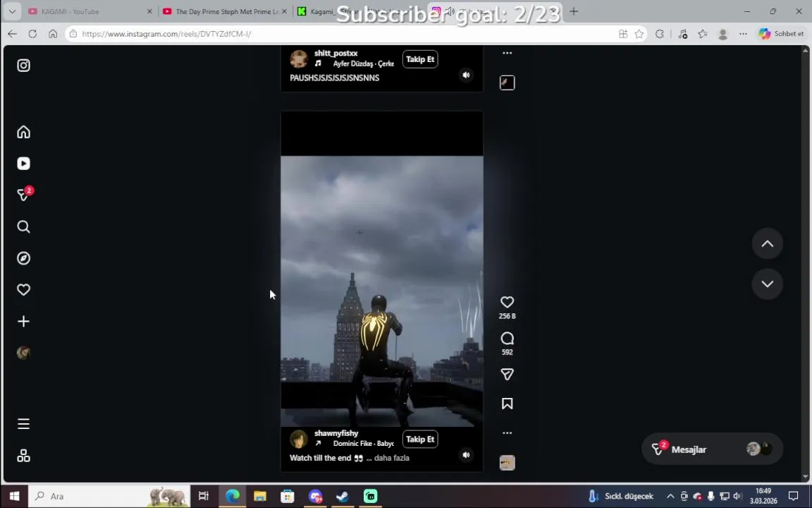Add page to favorites star

tap(639, 34)
